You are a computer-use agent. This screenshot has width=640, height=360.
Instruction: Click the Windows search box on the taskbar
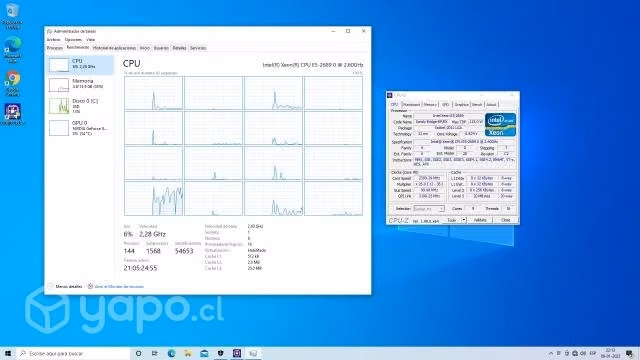coord(73,353)
